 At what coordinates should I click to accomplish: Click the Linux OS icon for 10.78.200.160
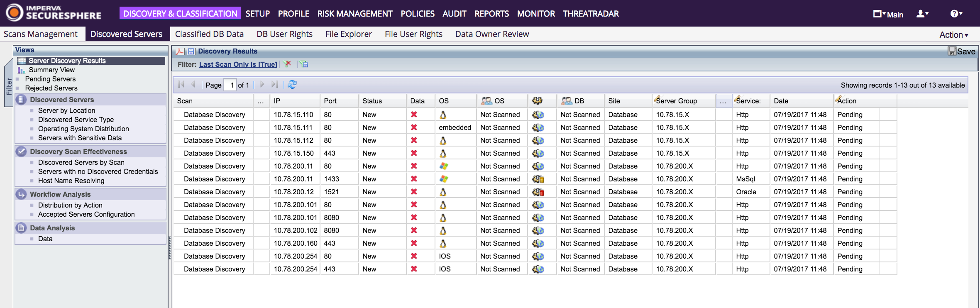coord(443,243)
